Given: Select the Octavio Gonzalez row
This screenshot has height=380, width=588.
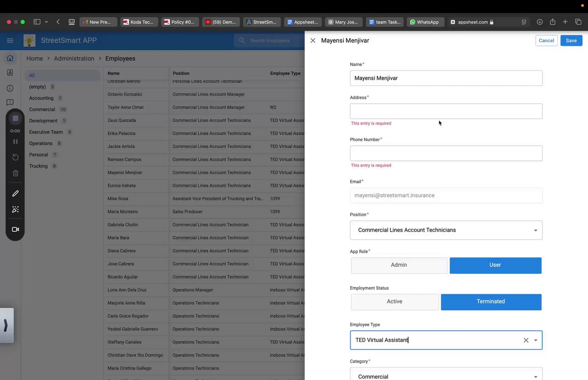Looking at the screenshot, I should pos(204,94).
